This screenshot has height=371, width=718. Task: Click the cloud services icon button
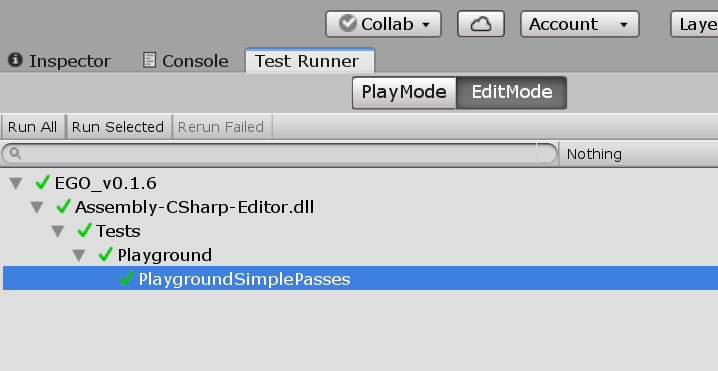(480, 24)
